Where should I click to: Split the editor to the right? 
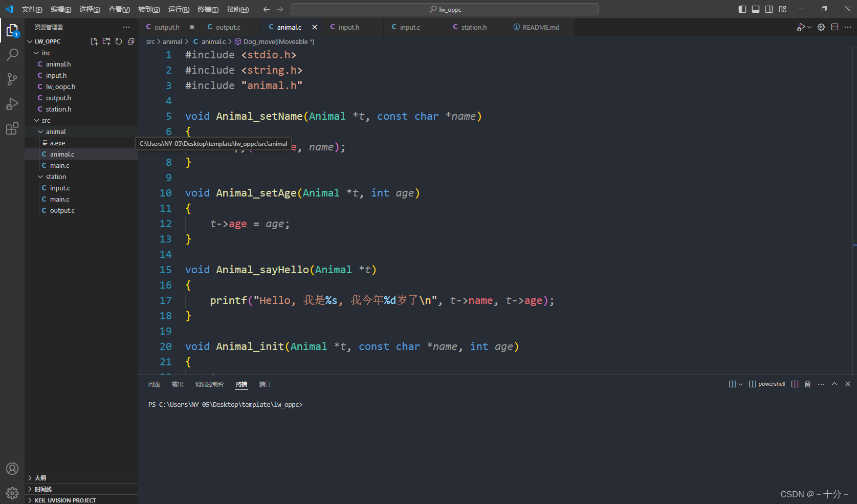click(x=834, y=27)
